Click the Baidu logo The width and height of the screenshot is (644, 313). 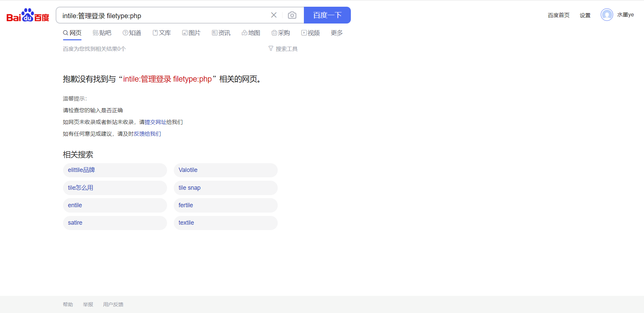(28, 15)
